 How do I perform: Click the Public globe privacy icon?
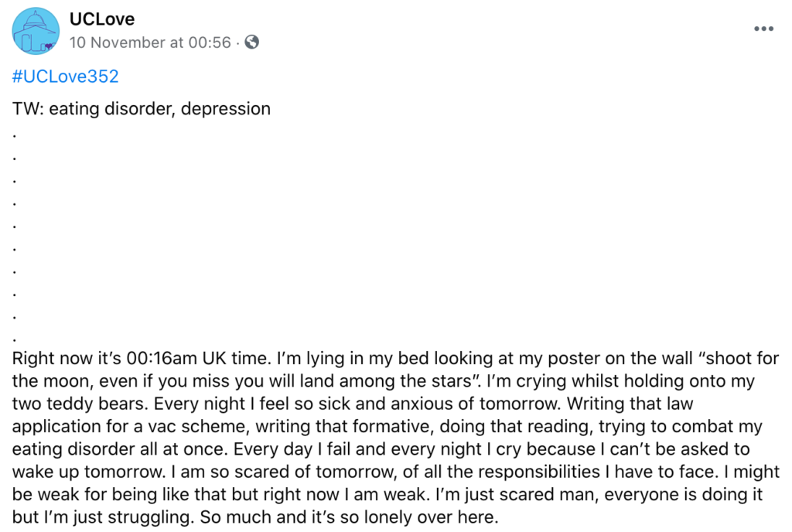point(251,42)
